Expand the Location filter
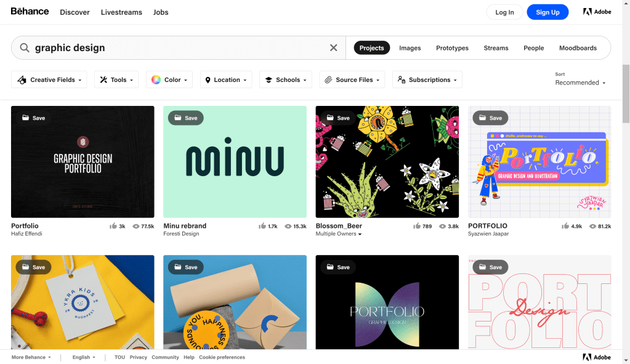Image resolution: width=630 pixels, height=364 pixels. click(225, 79)
